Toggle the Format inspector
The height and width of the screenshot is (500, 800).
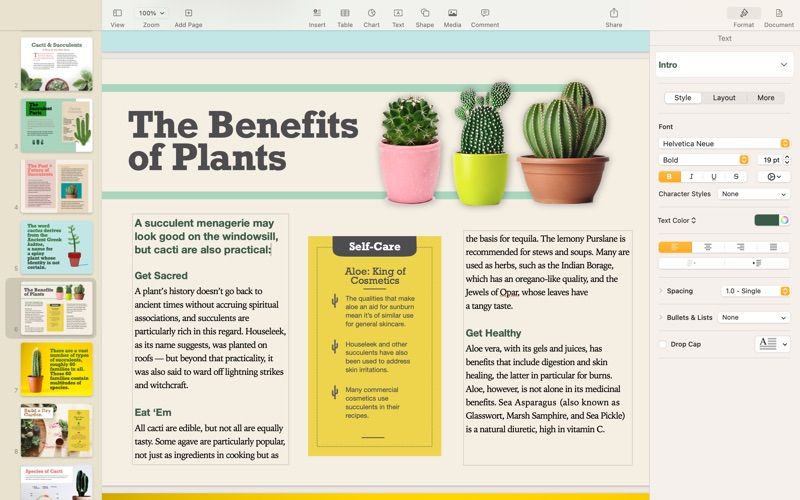point(744,13)
